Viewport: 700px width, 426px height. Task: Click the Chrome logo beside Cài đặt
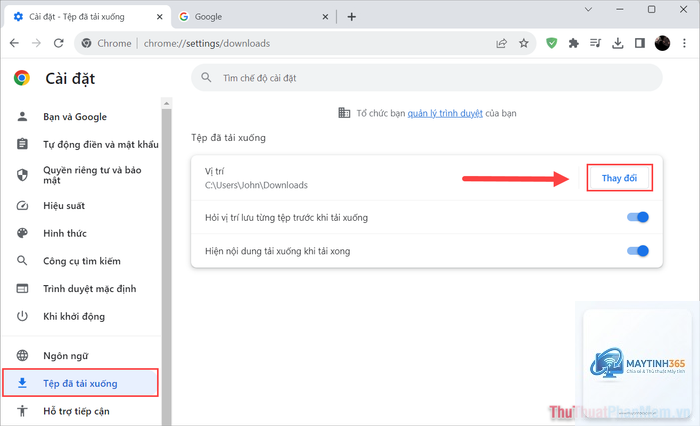21,78
